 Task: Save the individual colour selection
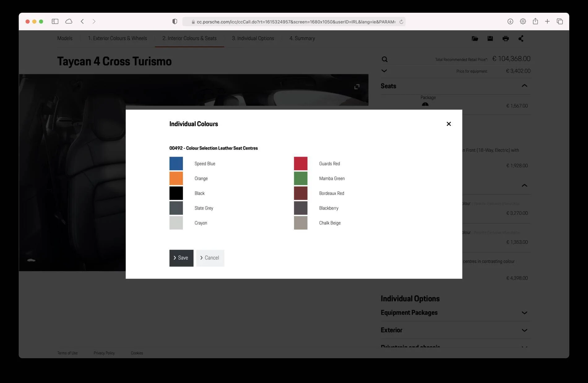click(x=181, y=258)
